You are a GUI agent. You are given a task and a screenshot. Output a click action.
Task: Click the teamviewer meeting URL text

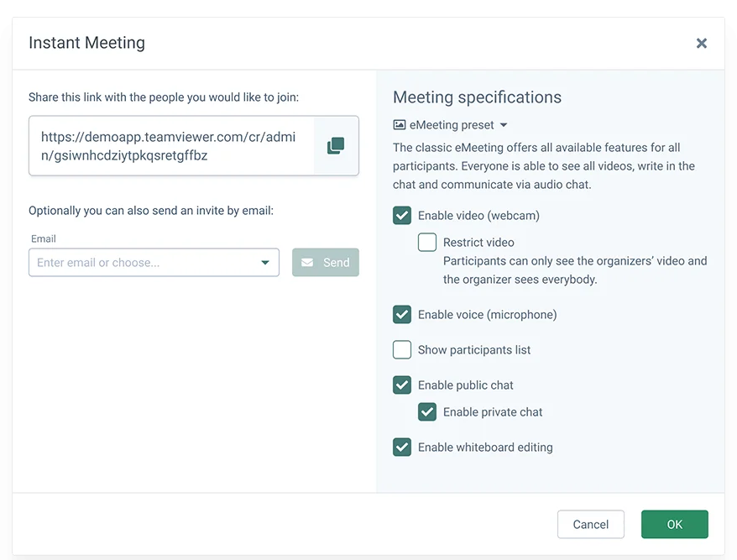click(x=168, y=146)
